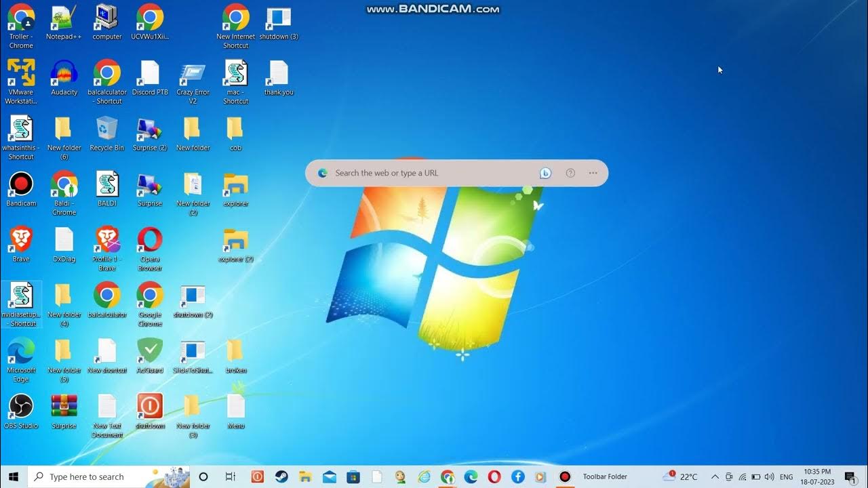The height and width of the screenshot is (488, 868).
Task: Switch input language via ENG indicator
Action: tap(787, 476)
